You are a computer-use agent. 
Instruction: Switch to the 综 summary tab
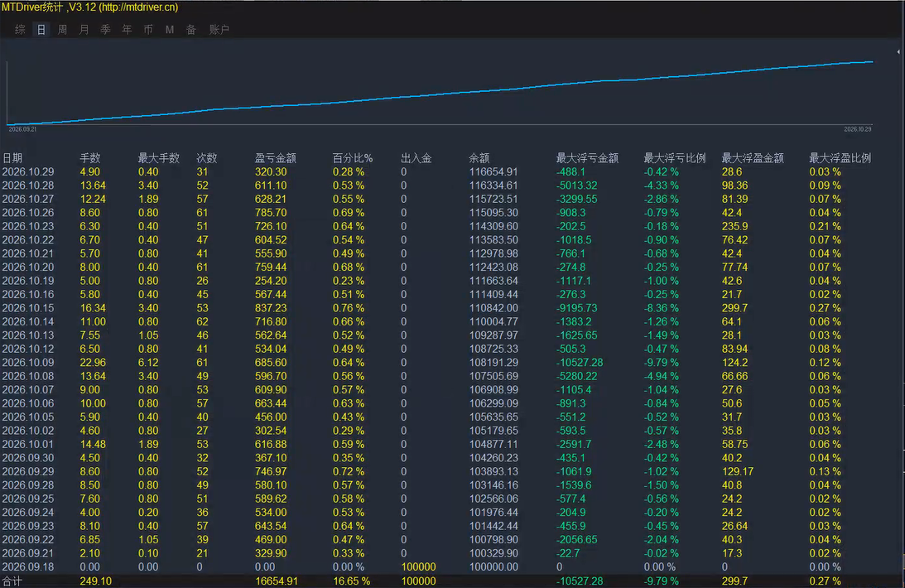[20, 30]
